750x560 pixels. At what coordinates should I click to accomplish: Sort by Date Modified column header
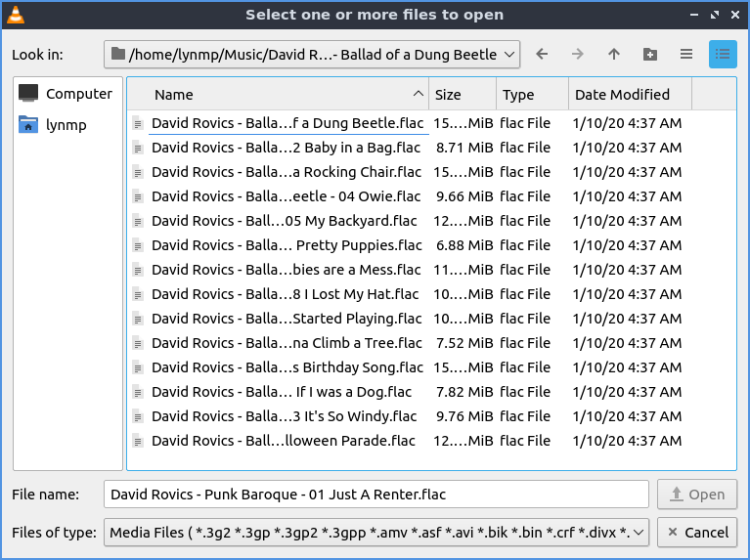click(629, 95)
